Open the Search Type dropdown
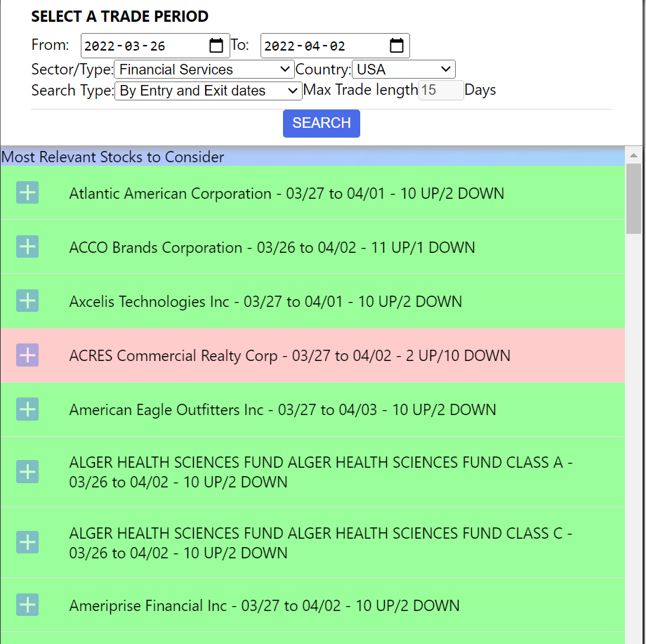Screen dimensions: 646x644 tap(208, 91)
